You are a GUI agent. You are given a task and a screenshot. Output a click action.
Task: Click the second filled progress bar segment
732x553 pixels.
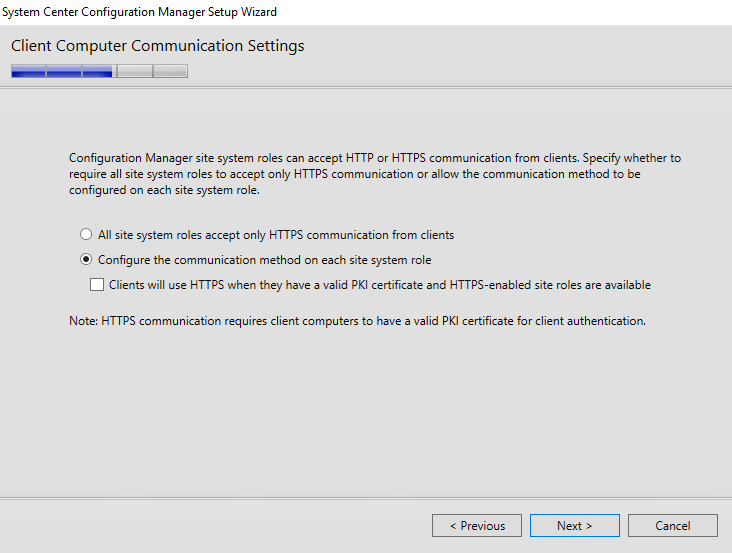click(64, 71)
